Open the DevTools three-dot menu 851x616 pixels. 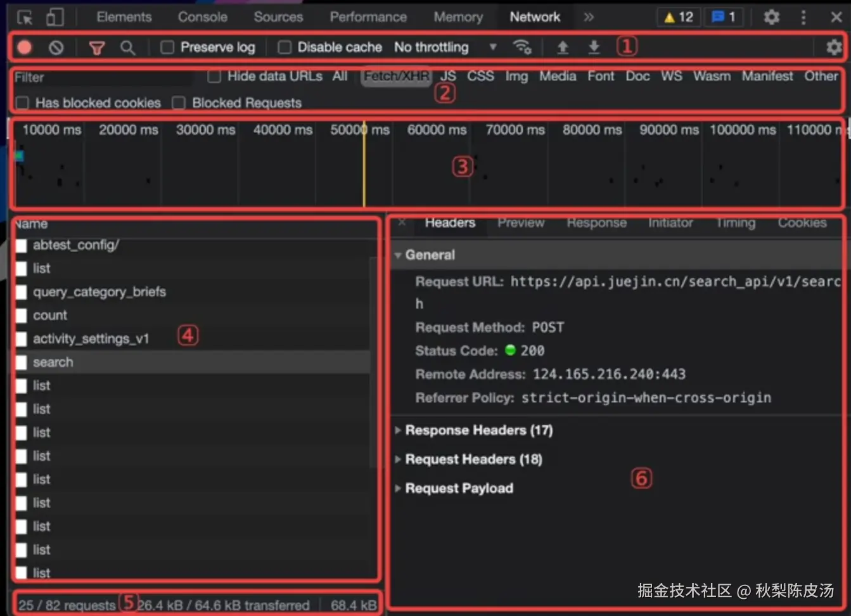[803, 17]
